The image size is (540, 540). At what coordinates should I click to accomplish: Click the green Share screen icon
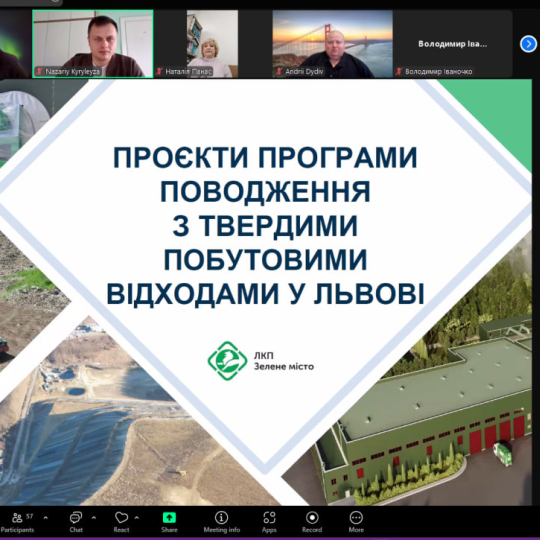[x=169, y=517]
